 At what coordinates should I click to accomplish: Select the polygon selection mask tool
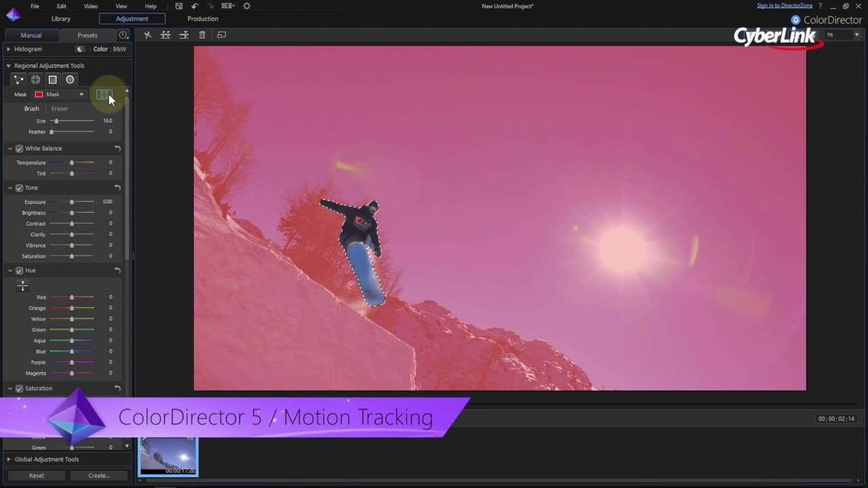[x=18, y=79]
